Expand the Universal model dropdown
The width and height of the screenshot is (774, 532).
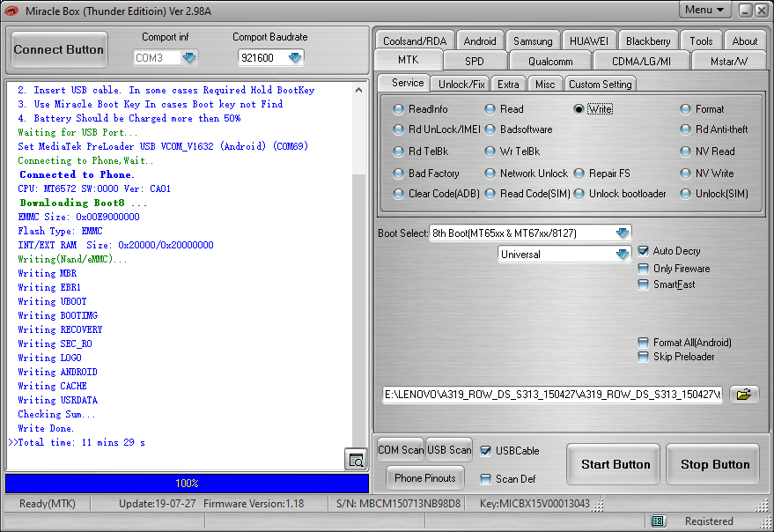(623, 255)
